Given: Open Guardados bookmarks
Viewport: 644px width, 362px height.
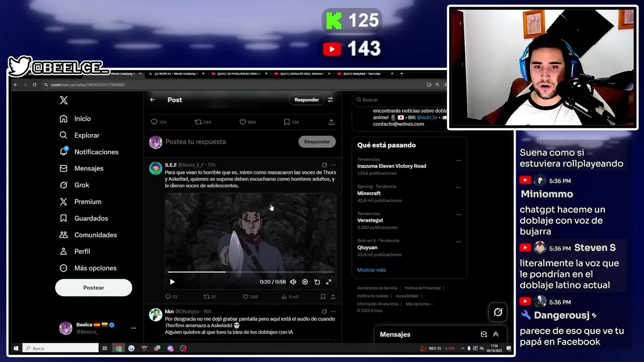Looking at the screenshot, I should click(84, 218).
